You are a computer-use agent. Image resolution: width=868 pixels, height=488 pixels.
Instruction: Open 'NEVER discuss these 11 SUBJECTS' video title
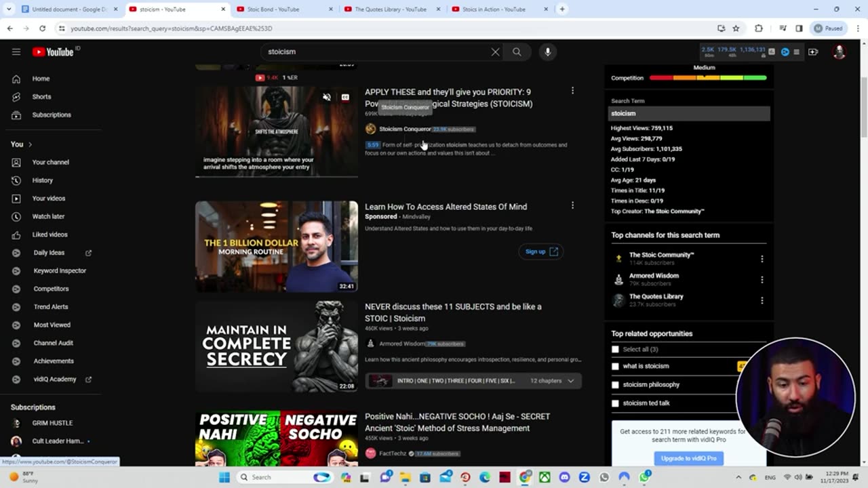click(x=453, y=312)
